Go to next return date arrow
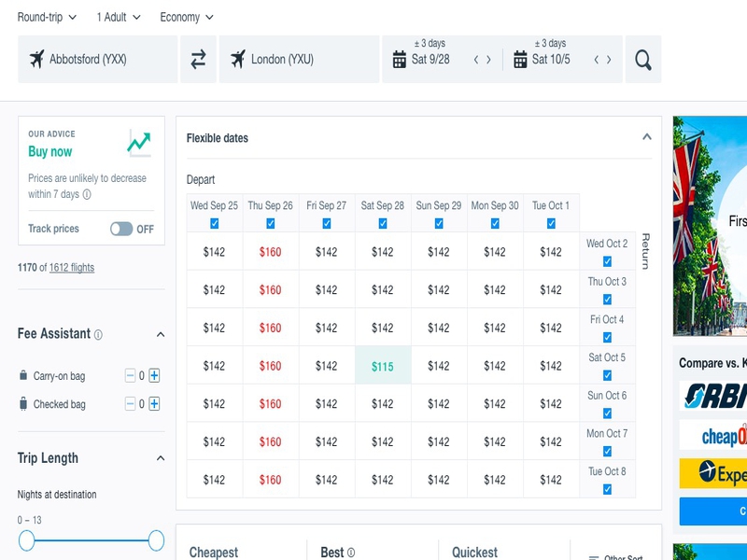This screenshot has width=747, height=560. [609, 60]
